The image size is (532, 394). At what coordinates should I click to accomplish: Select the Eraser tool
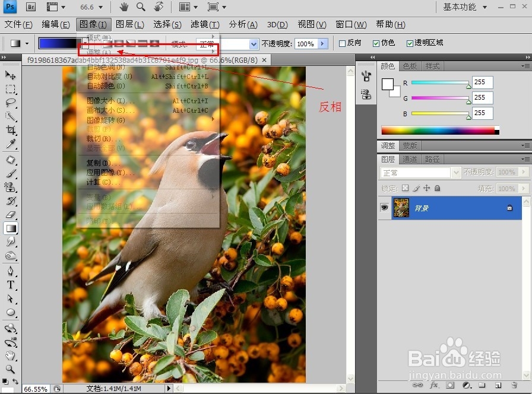click(x=11, y=214)
